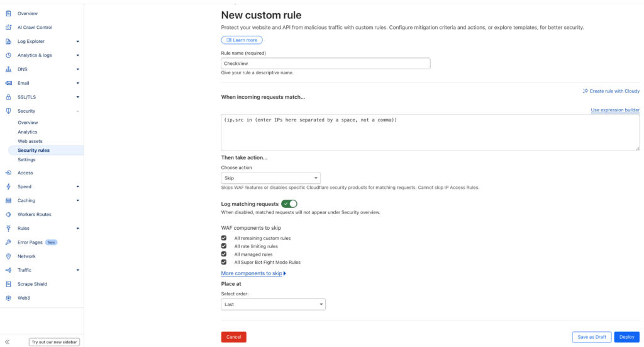This screenshot has height=347, width=644.
Task: Open the Choose action dropdown
Action: click(x=270, y=178)
